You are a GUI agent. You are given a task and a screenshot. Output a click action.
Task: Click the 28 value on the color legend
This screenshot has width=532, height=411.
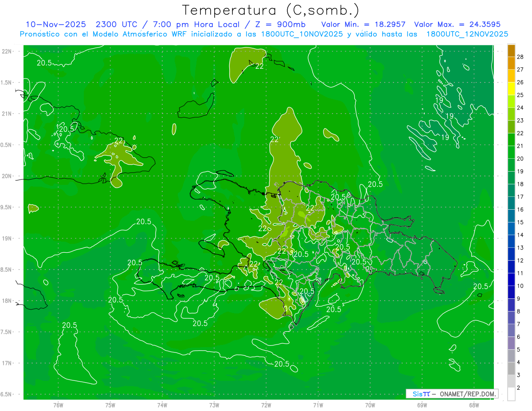click(521, 57)
